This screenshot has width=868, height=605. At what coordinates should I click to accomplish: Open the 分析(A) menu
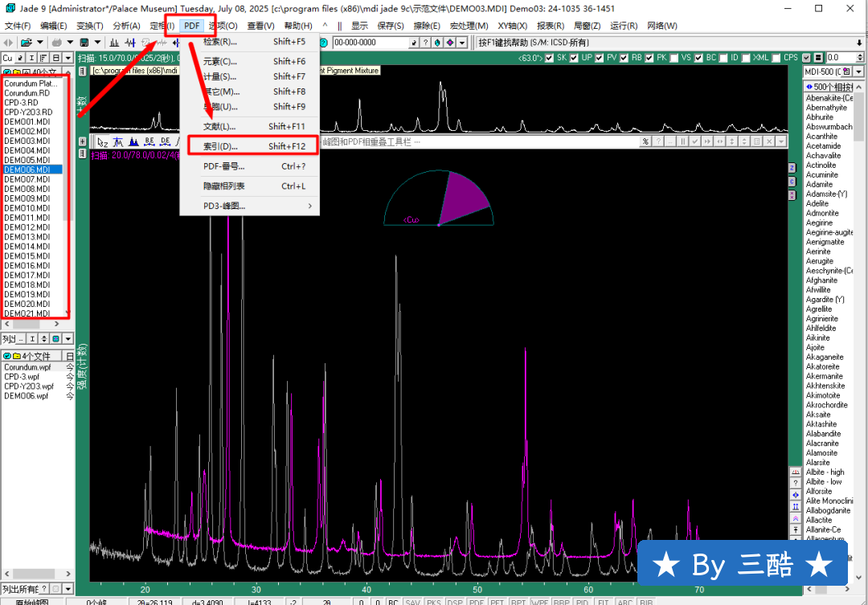(x=126, y=26)
